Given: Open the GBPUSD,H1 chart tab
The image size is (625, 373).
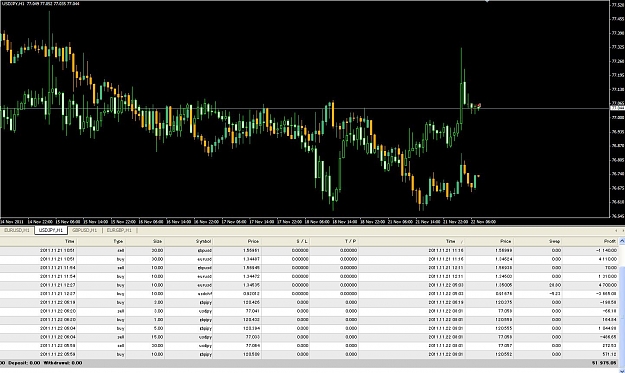Looking at the screenshot, I should [84, 230].
